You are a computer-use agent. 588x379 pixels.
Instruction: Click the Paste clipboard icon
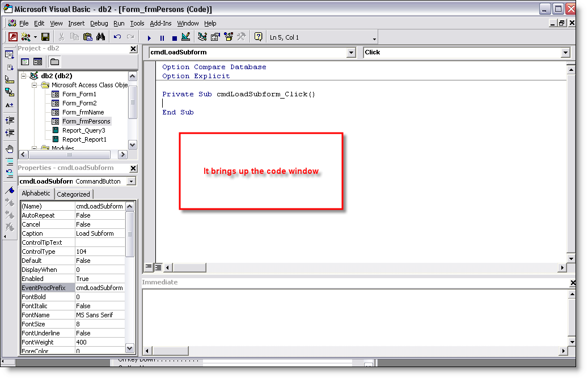pyautogui.click(x=88, y=37)
